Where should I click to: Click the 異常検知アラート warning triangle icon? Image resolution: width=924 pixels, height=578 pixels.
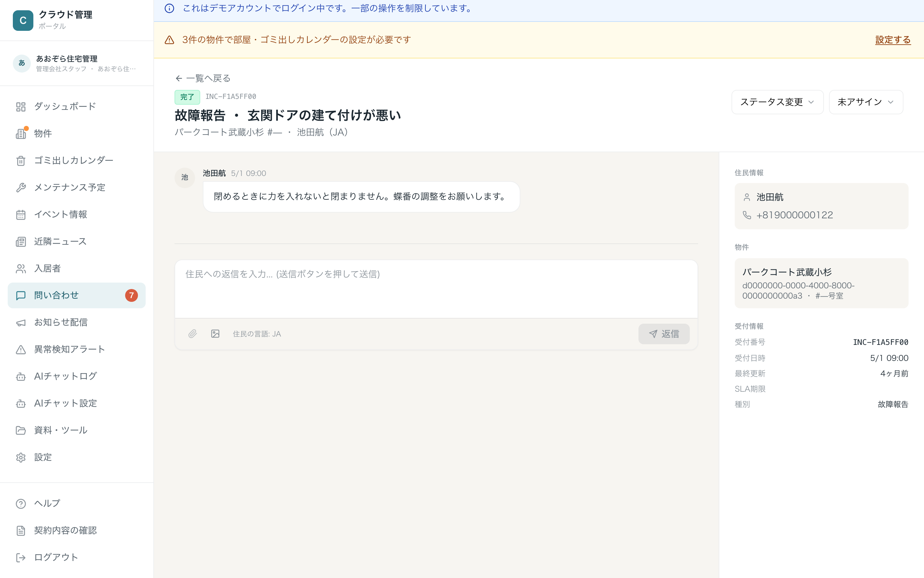tap(21, 350)
